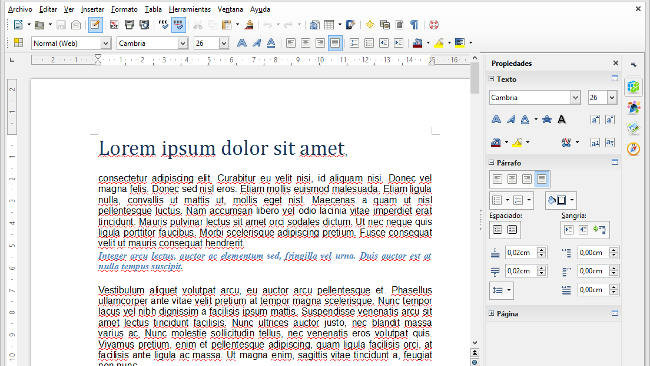
Task: Export directly as PDF
Action: (x=114, y=25)
